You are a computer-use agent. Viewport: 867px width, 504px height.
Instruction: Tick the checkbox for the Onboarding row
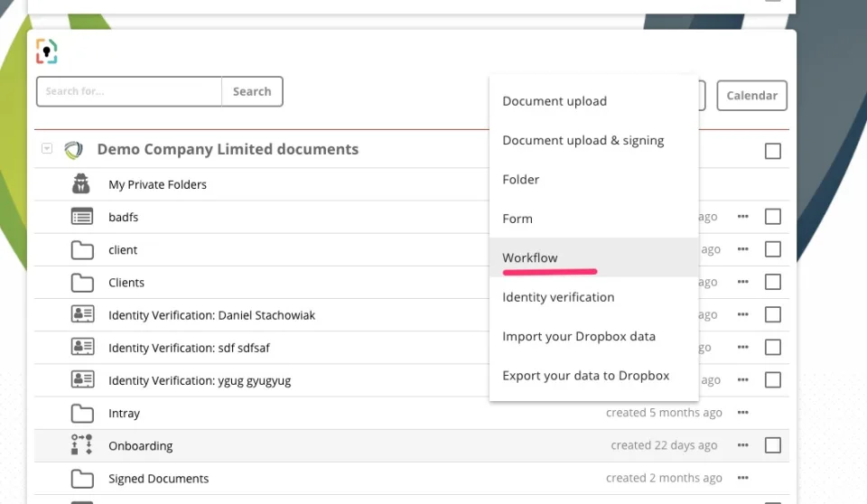772,444
